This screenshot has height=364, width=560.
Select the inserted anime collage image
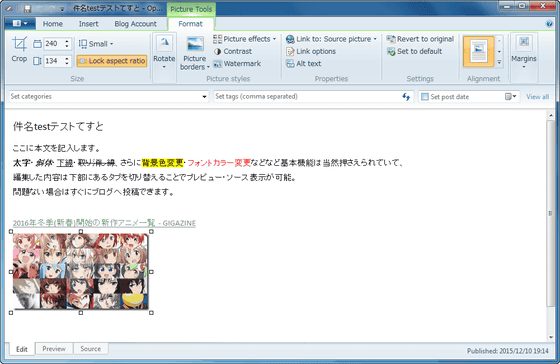coord(81,271)
